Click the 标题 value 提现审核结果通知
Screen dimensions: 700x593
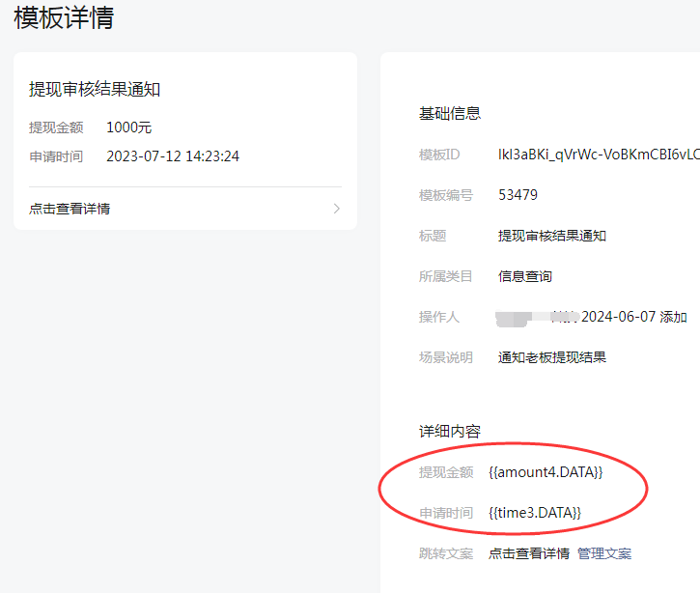pyautogui.click(x=551, y=236)
